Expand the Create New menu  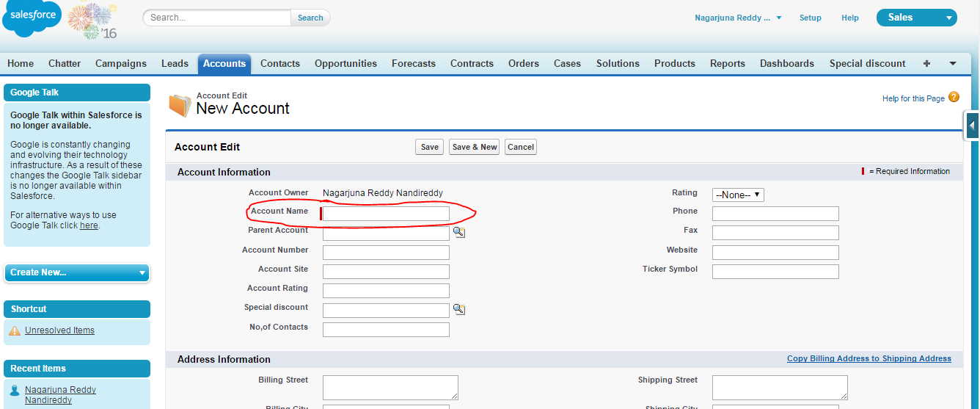[x=77, y=272]
